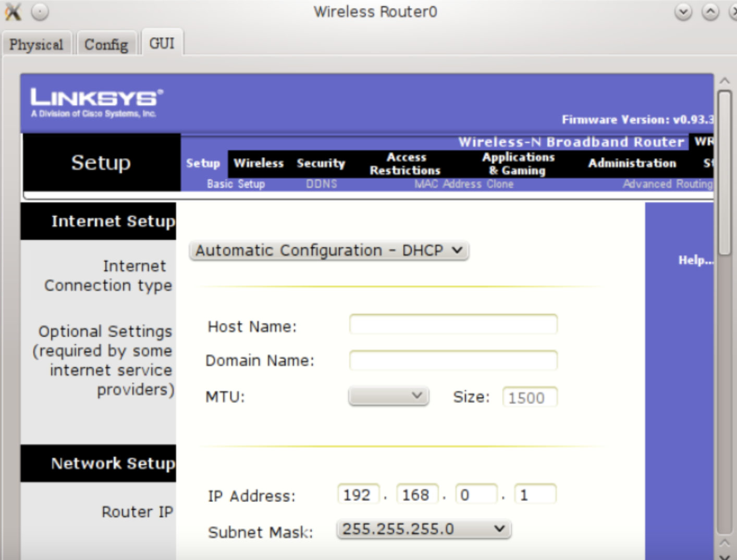Viewport: 737px width, 560px height.
Task: Click the Router IP label
Action: (137, 512)
